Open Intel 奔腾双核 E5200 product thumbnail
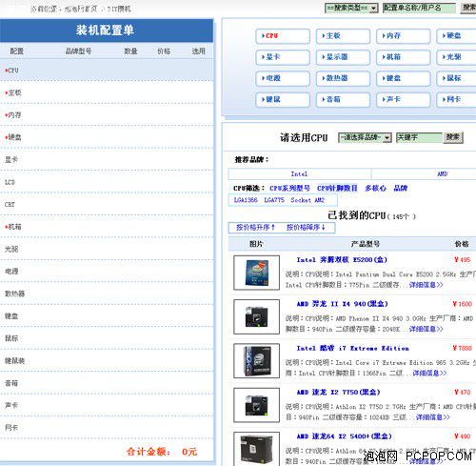 256,273
